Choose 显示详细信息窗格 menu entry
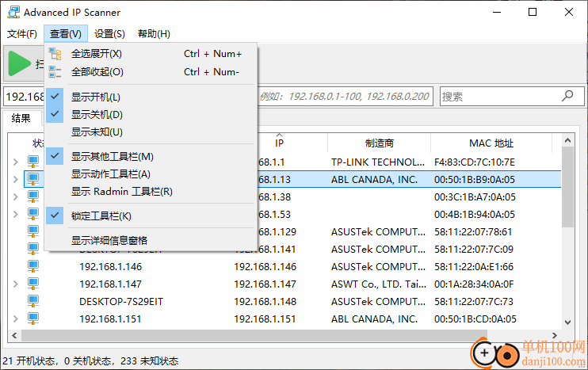Viewport: 588px width, 370px height. [x=151, y=240]
